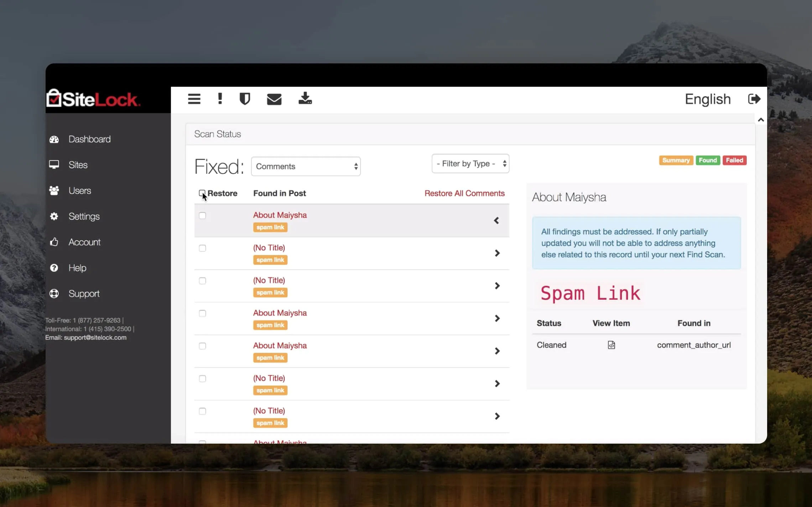Expand the second (No Title) row chevron
This screenshot has height=507, width=812.
[497, 286]
